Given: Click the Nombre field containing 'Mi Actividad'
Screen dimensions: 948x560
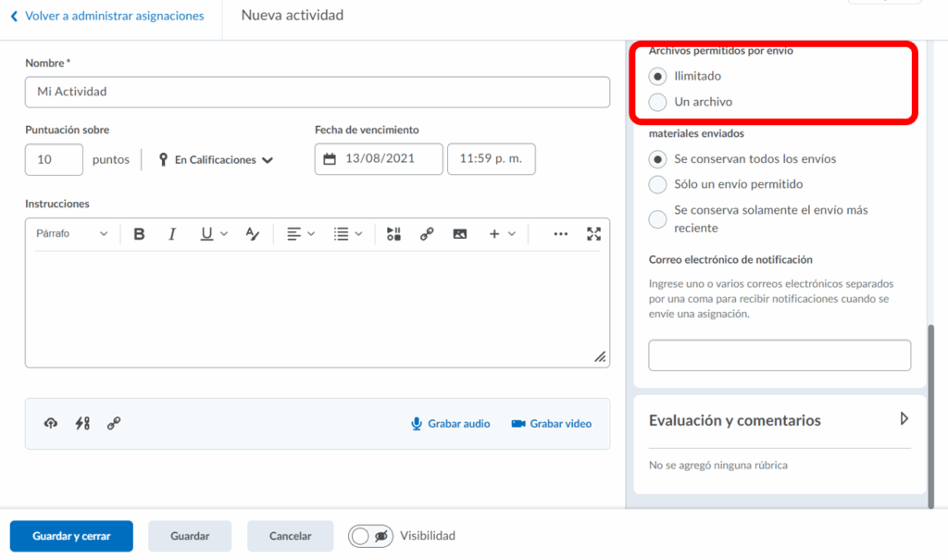Looking at the screenshot, I should (317, 92).
